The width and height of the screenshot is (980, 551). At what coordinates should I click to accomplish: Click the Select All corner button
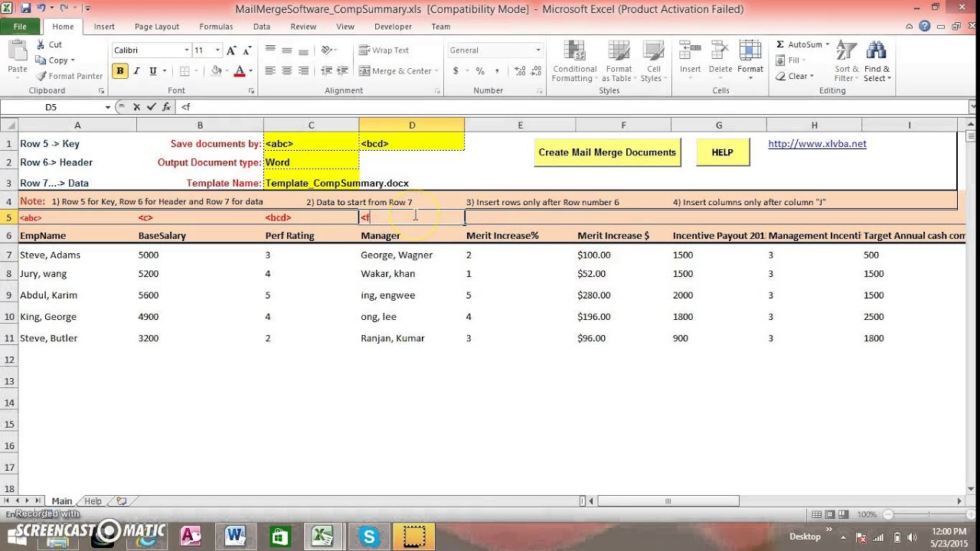pos(8,125)
